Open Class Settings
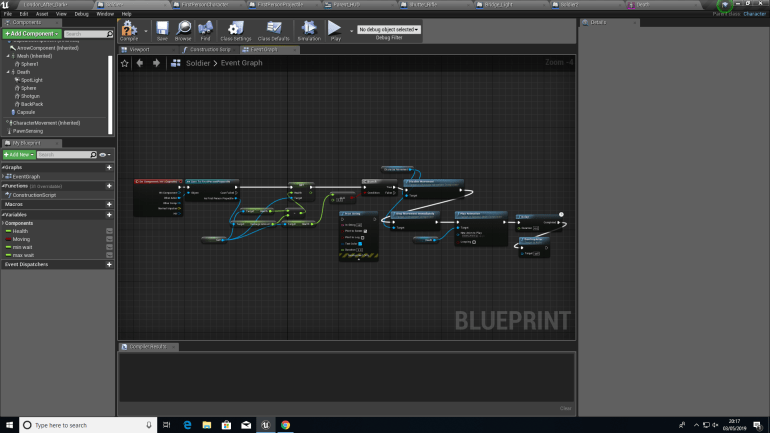 coord(236,30)
